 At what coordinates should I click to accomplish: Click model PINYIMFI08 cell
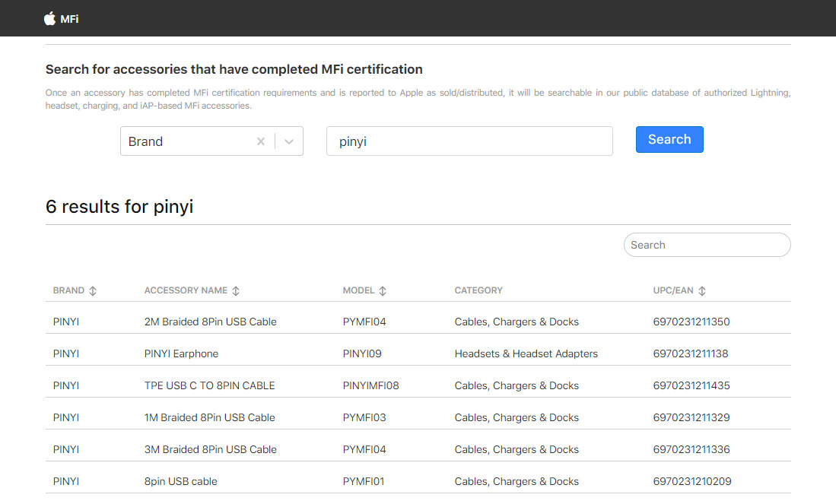(370, 385)
